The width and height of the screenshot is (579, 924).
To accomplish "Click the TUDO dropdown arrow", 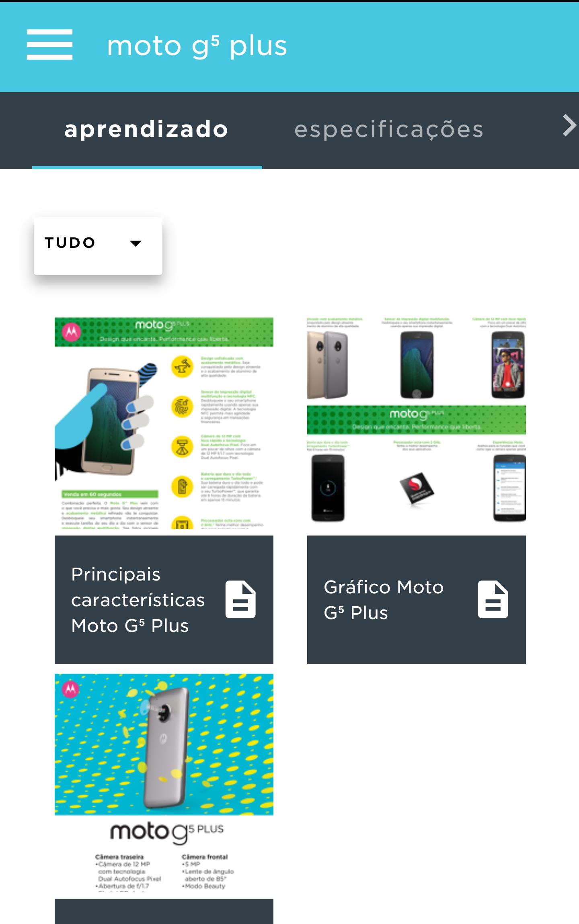I will (136, 243).
